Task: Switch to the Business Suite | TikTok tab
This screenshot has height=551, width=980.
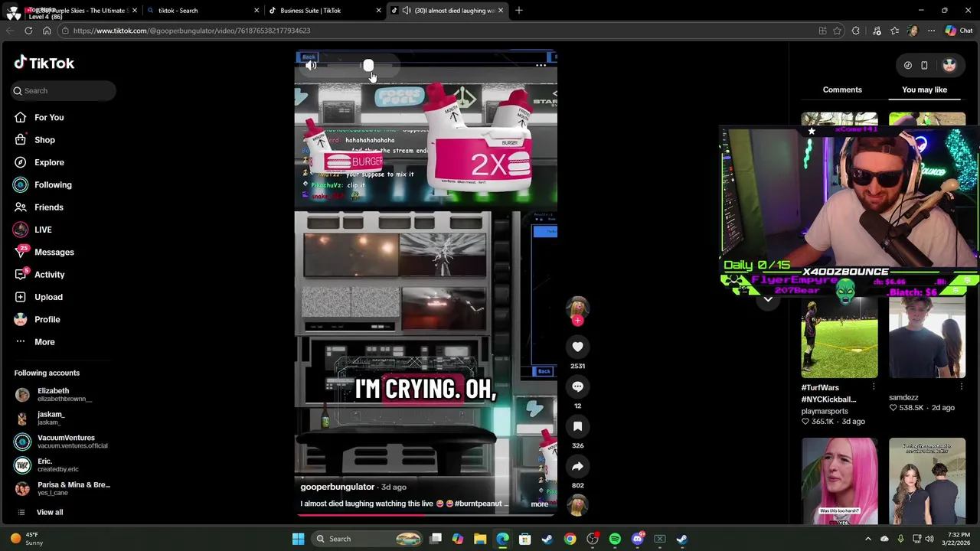Action: click(323, 11)
